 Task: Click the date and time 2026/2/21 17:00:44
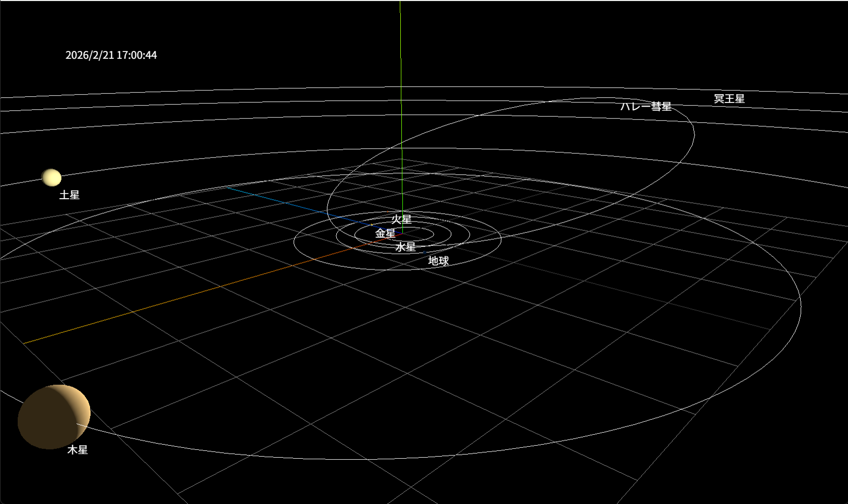pos(111,55)
